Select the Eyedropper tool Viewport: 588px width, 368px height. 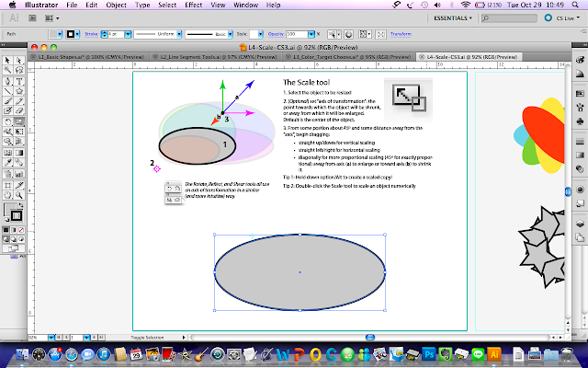7,162
